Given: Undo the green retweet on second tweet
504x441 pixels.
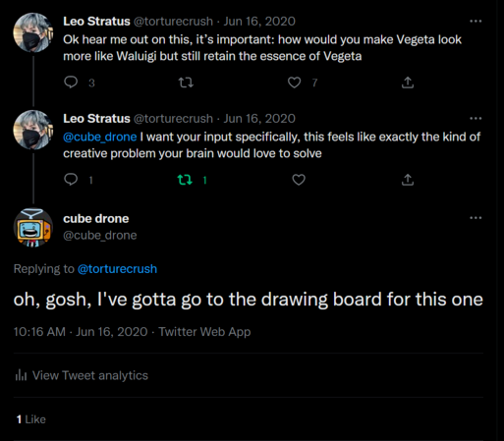Looking at the screenshot, I should click(x=185, y=180).
